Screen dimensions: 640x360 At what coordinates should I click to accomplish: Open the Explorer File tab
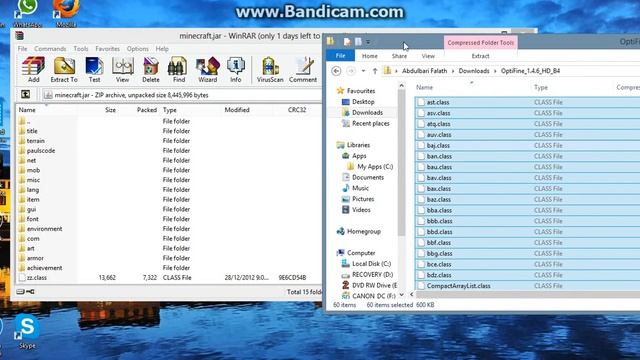coord(340,56)
